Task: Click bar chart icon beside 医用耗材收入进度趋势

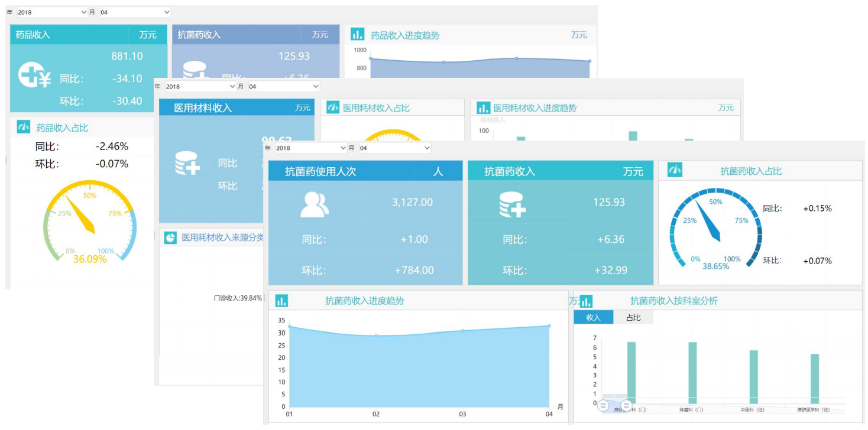Action: (483, 107)
